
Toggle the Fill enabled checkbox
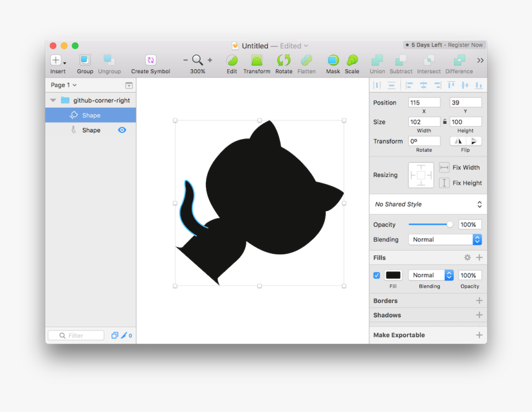[x=377, y=275]
